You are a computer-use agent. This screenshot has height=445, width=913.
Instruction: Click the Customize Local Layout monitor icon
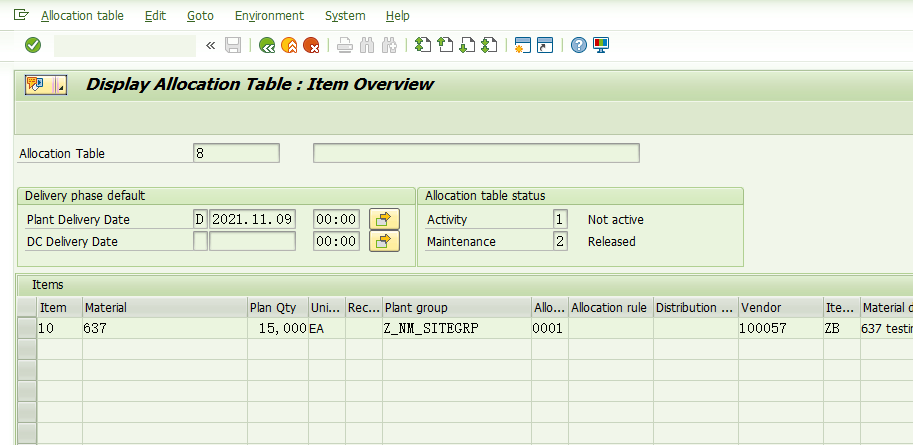click(601, 45)
